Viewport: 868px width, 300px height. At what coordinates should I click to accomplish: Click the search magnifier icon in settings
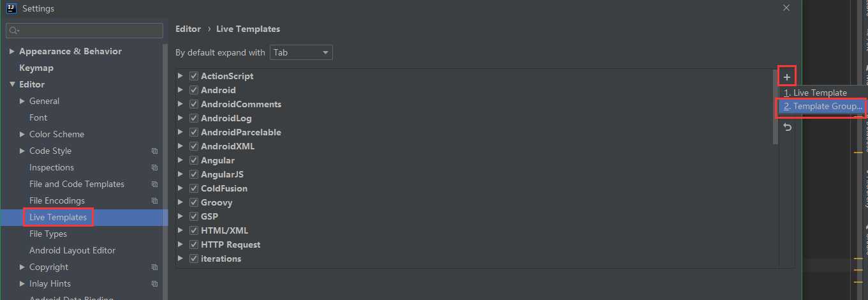point(14,31)
